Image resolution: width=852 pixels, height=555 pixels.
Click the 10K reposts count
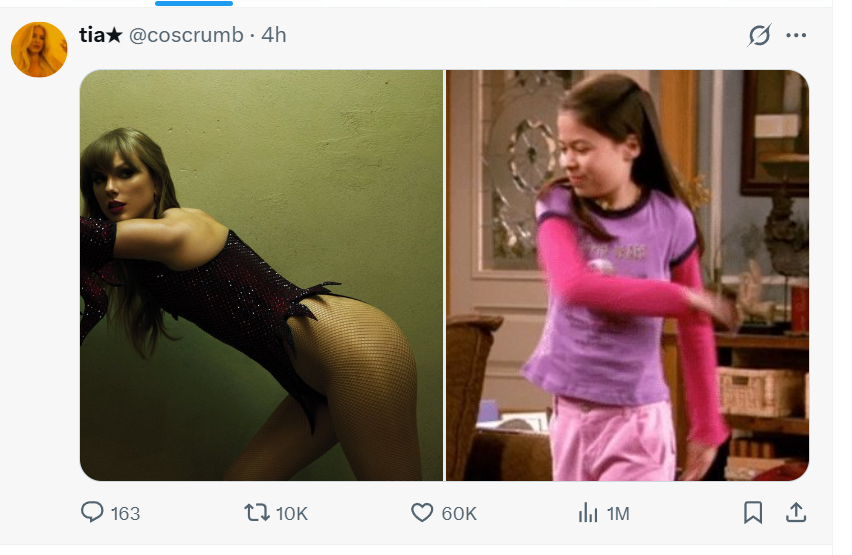click(x=292, y=514)
